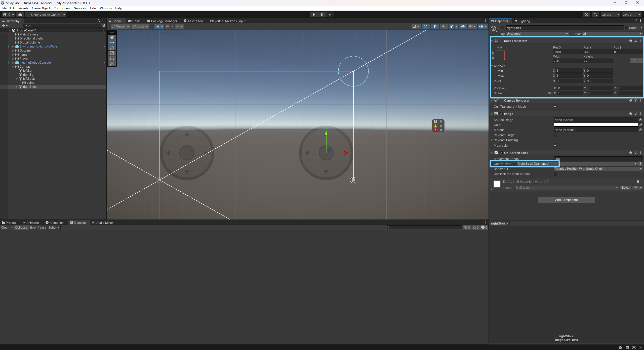644x350 pixels.
Task: Disable the Raycast Target checkbox
Action: pyautogui.click(x=555, y=135)
